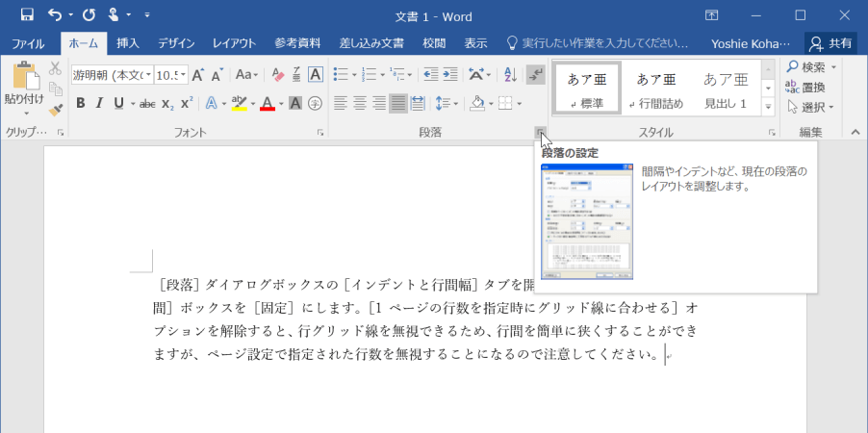
Task: Apply the bullet list icon
Action: click(340, 74)
